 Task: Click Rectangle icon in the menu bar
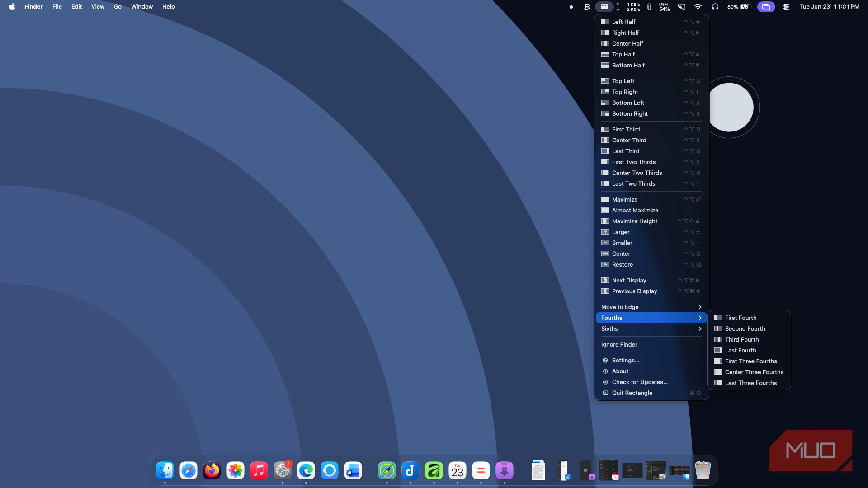pyautogui.click(x=604, y=7)
